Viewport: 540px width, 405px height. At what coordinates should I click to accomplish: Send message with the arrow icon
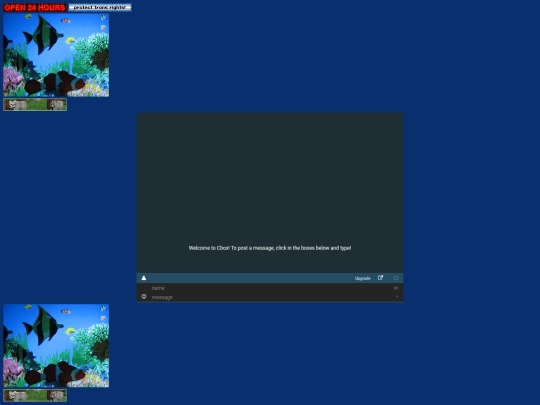[x=397, y=297]
